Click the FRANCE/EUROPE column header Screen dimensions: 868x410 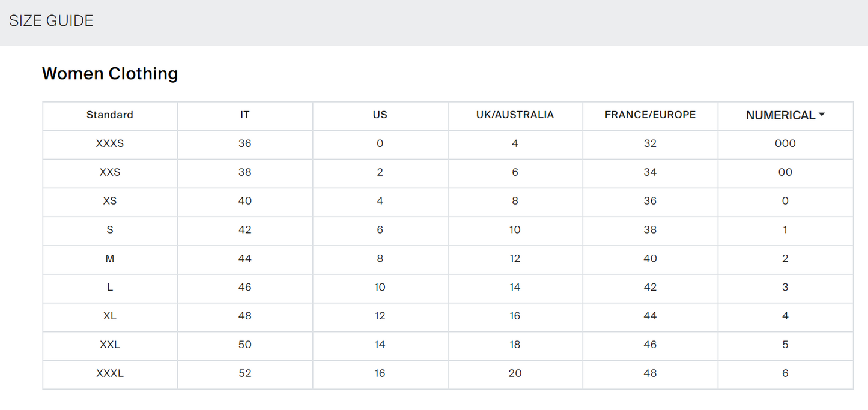(650, 115)
